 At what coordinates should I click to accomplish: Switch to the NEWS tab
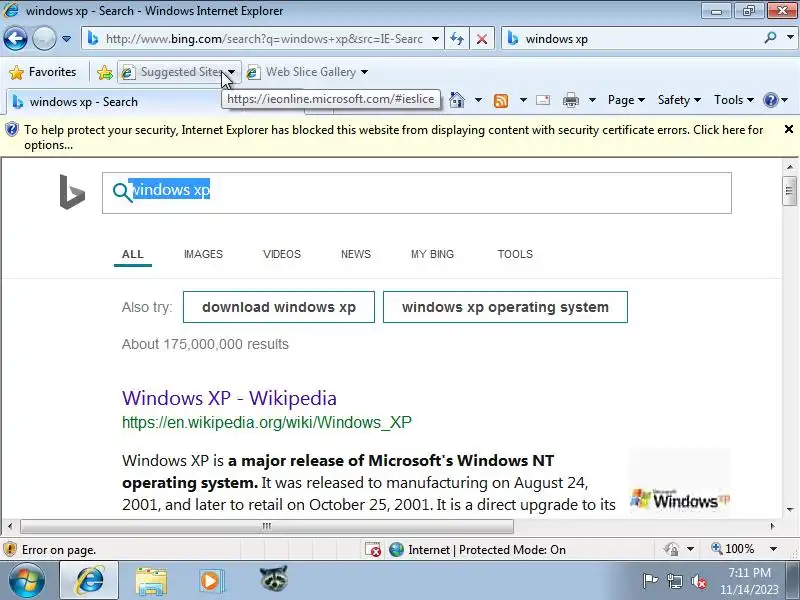[x=356, y=254]
